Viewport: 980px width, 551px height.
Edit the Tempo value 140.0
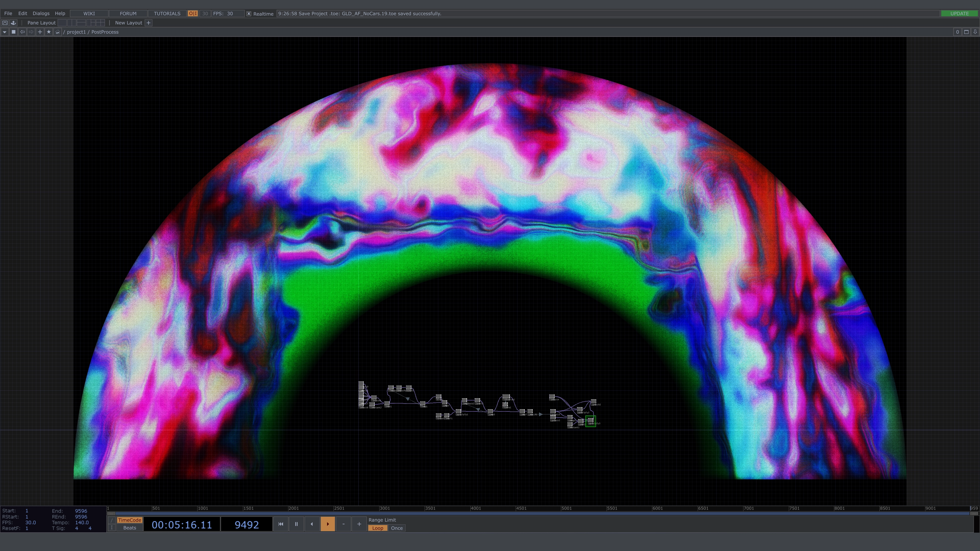pos(82,522)
